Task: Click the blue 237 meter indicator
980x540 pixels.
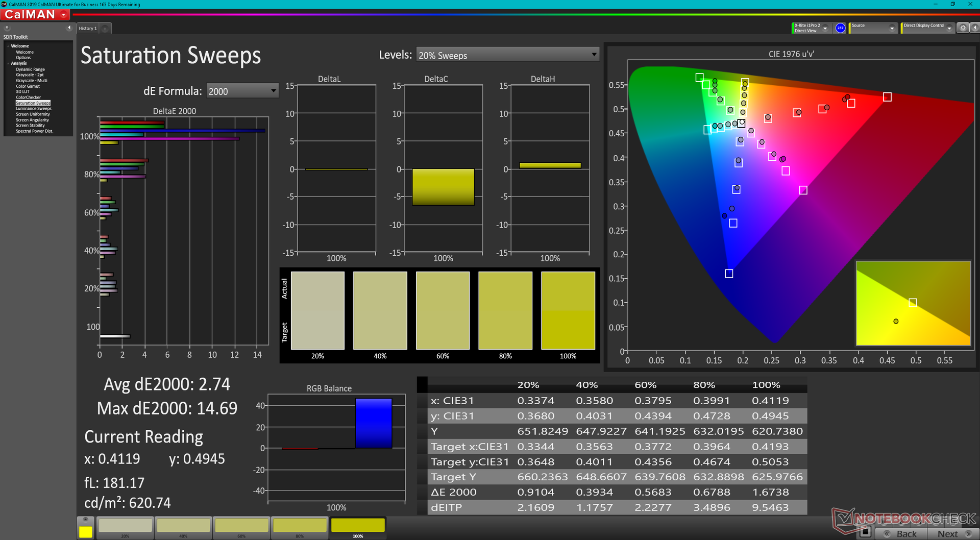Action: [x=840, y=28]
